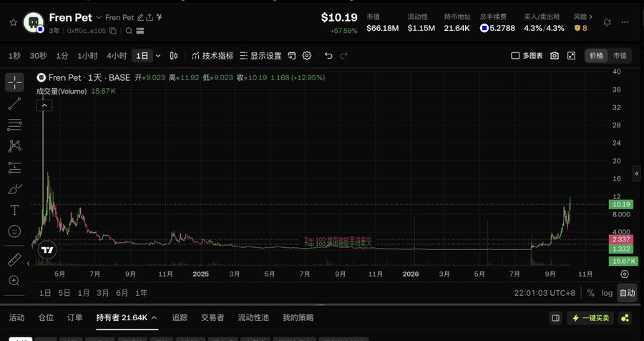Set chart range to 5日
Viewport: 644px width, 341px height.
tap(64, 293)
